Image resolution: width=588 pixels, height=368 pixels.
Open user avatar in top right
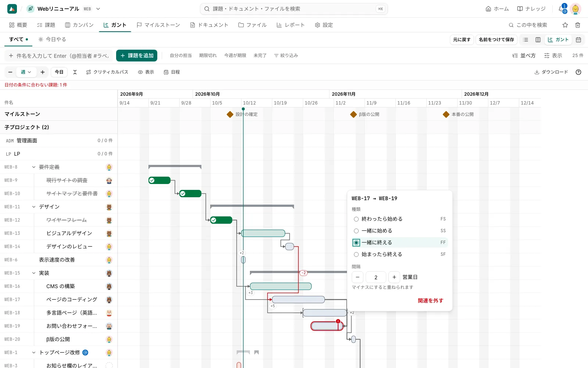(x=576, y=9)
